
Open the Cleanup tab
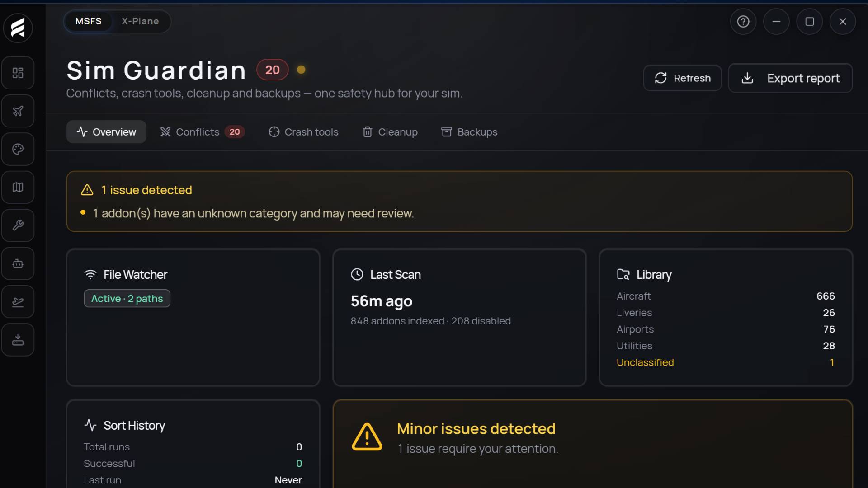click(x=390, y=132)
